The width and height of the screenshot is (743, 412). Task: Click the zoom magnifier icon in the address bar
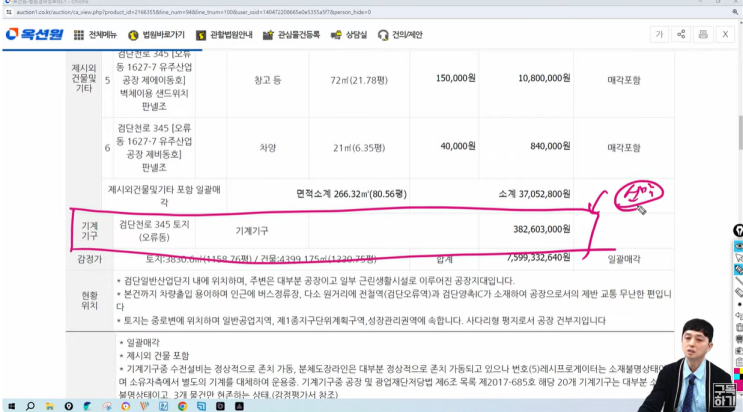[735, 12]
